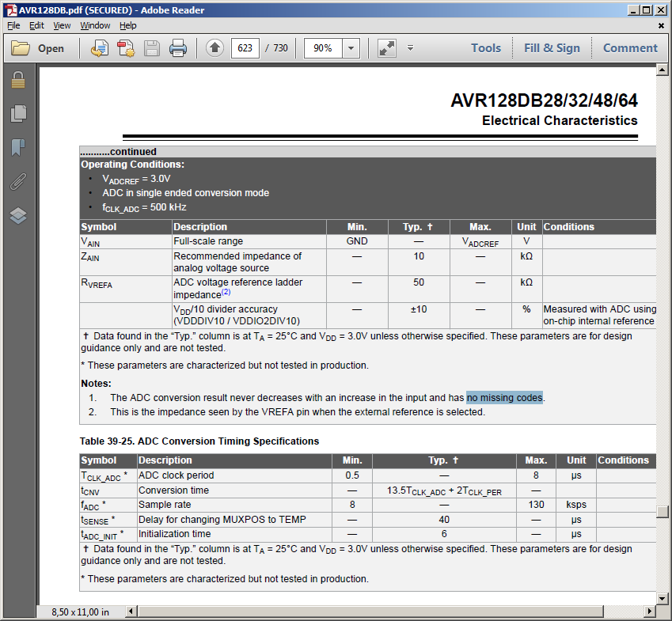
Task: Click the "Electrical Characteristics" heading
Action: click(x=560, y=121)
